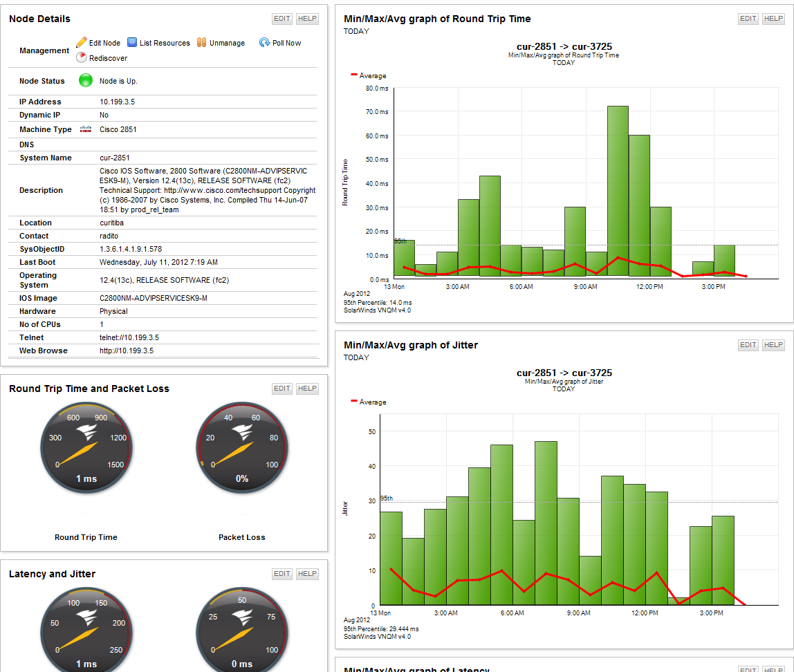The image size is (794, 672).
Task: Click the Average legend on Jitter graph
Action: click(x=369, y=402)
